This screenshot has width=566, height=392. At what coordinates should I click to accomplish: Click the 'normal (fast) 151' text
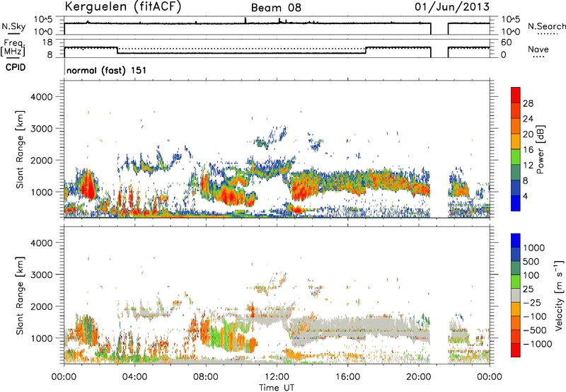(107, 70)
